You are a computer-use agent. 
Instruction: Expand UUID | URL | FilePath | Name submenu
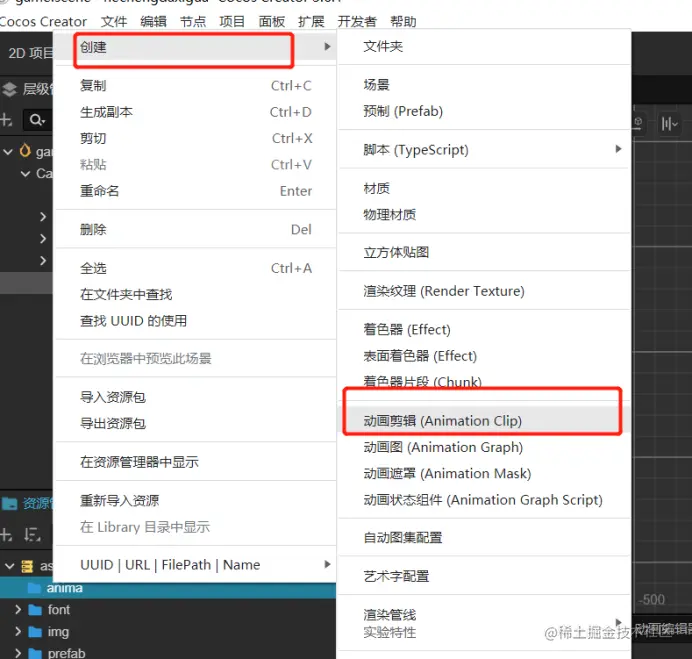pos(196,565)
